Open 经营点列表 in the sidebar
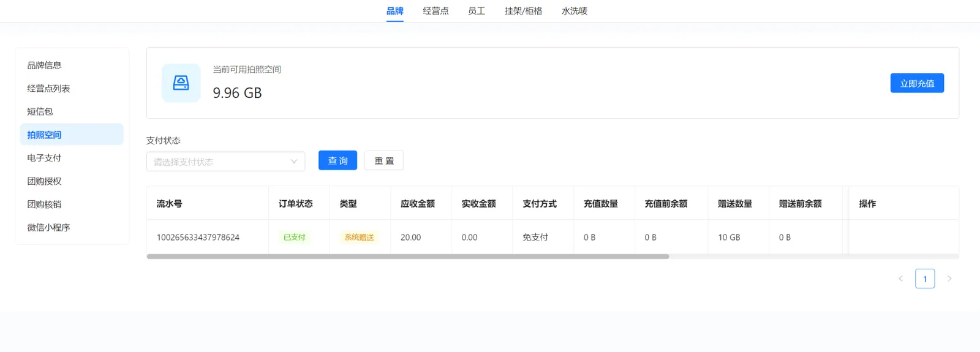Image resolution: width=980 pixels, height=352 pixels. [72, 88]
